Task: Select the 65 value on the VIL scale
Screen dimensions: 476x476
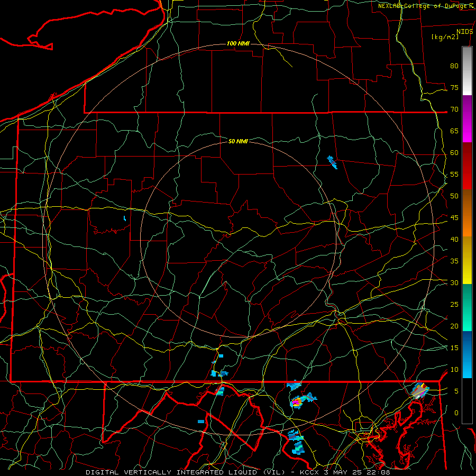Action: point(454,131)
